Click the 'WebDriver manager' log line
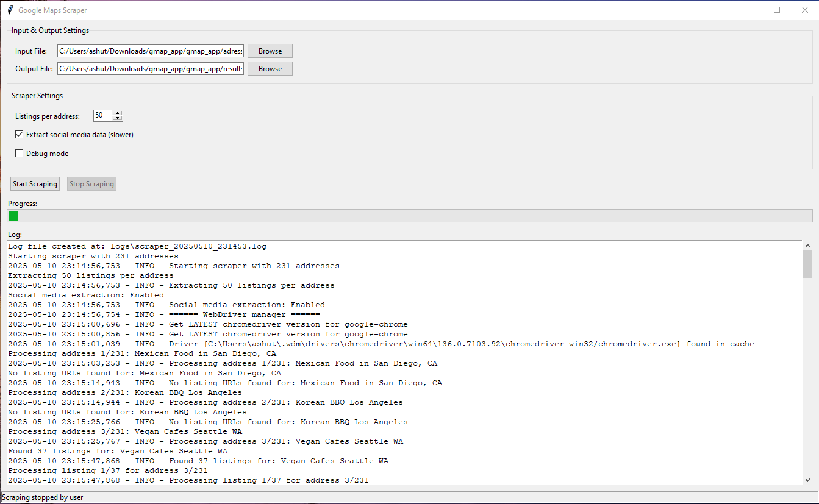Viewport: 819px width, 504px height. pos(164,314)
